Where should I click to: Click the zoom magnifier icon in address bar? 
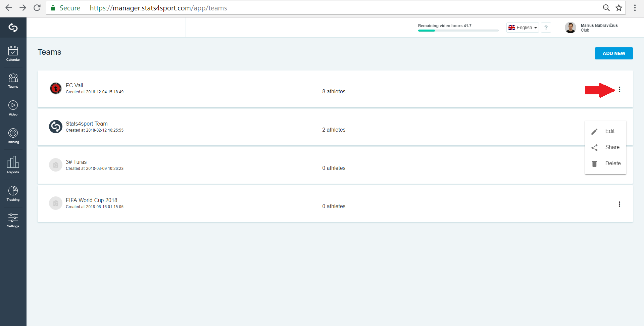click(606, 8)
